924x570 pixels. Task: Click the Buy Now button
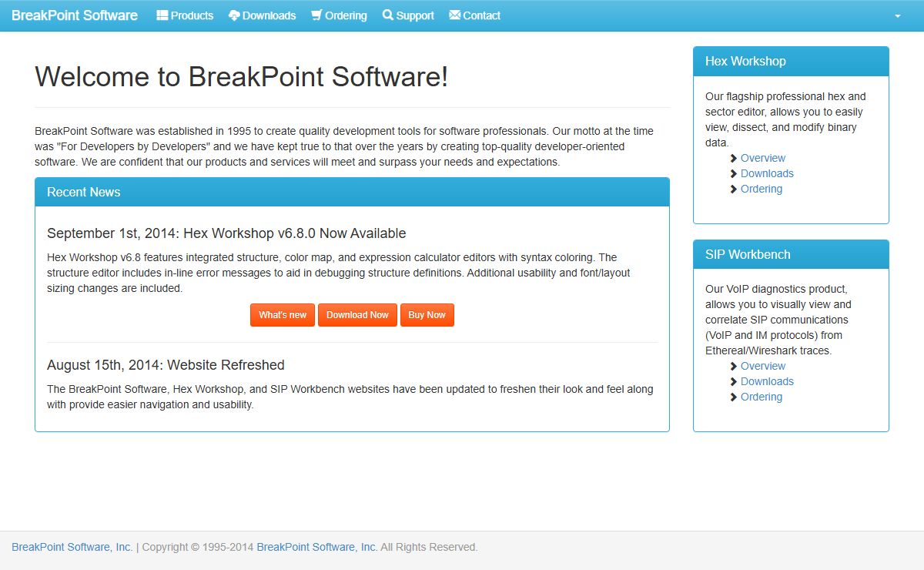coord(427,315)
